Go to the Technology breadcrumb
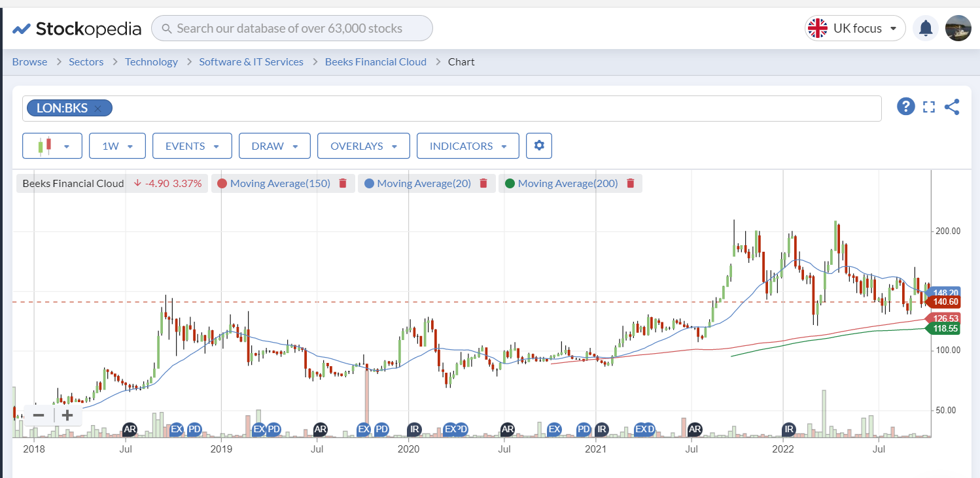 (x=151, y=61)
